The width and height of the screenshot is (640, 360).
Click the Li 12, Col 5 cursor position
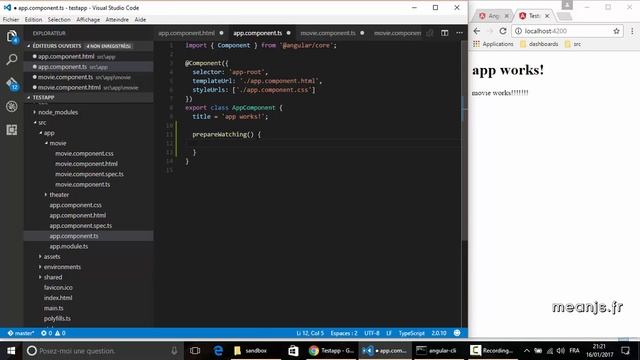coord(310,333)
